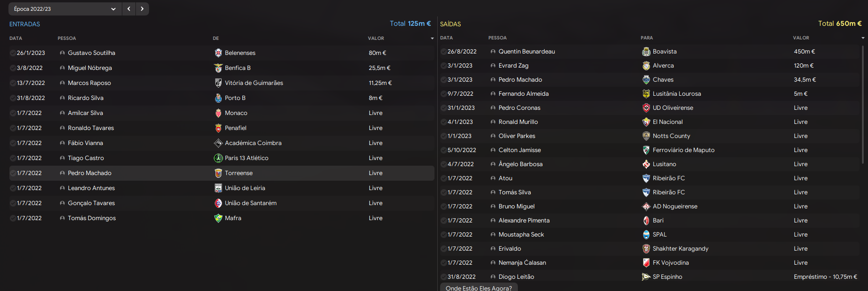Viewport: 868px width, 291px height.
Task: Open AD Nogueirense club badge
Action: pyautogui.click(x=646, y=207)
